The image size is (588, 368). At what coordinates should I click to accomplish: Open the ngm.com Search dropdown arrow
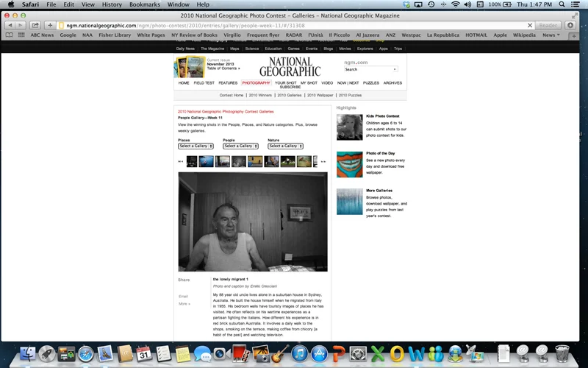click(x=395, y=69)
